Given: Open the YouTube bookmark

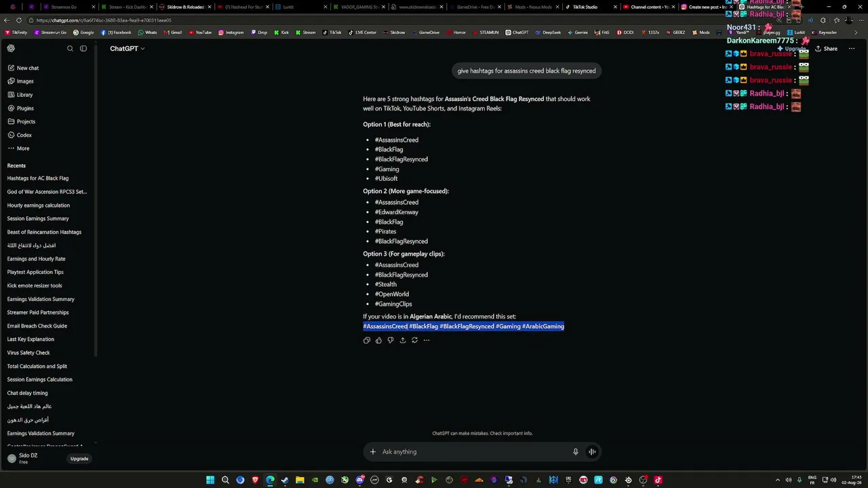Looking at the screenshot, I should pyautogui.click(x=200, y=33).
